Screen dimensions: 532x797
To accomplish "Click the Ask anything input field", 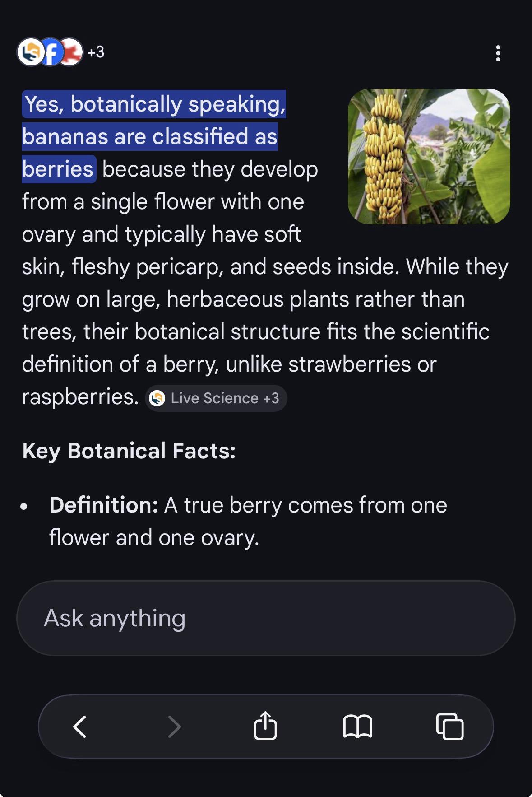I will click(x=266, y=618).
